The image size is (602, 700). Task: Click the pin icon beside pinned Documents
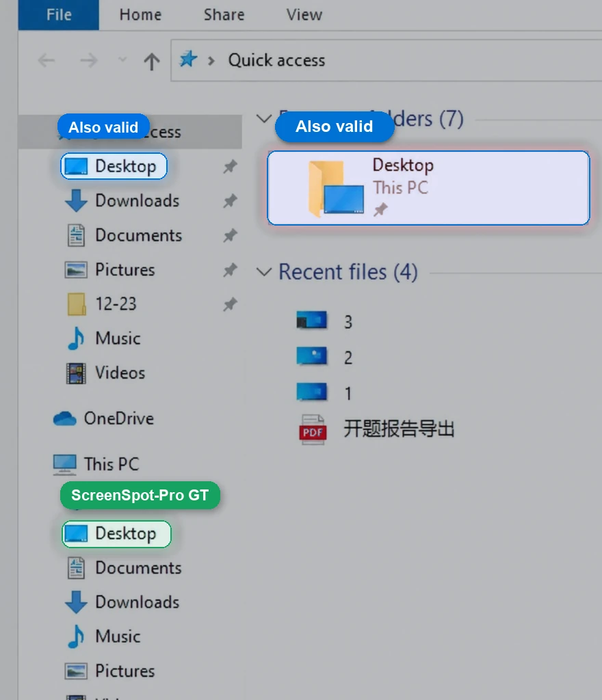(x=230, y=235)
